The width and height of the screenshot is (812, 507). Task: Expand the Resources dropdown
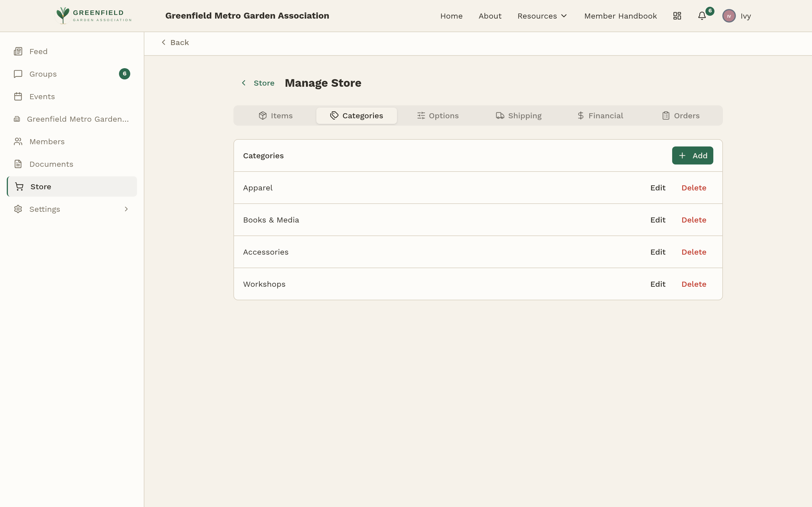pyautogui.click(x=542, y=16)
